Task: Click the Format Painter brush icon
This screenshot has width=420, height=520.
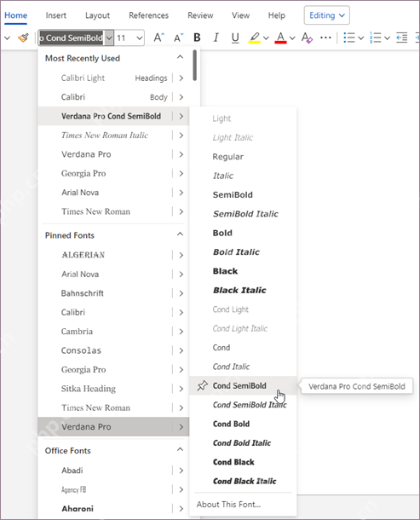Action: pos(23,38)
